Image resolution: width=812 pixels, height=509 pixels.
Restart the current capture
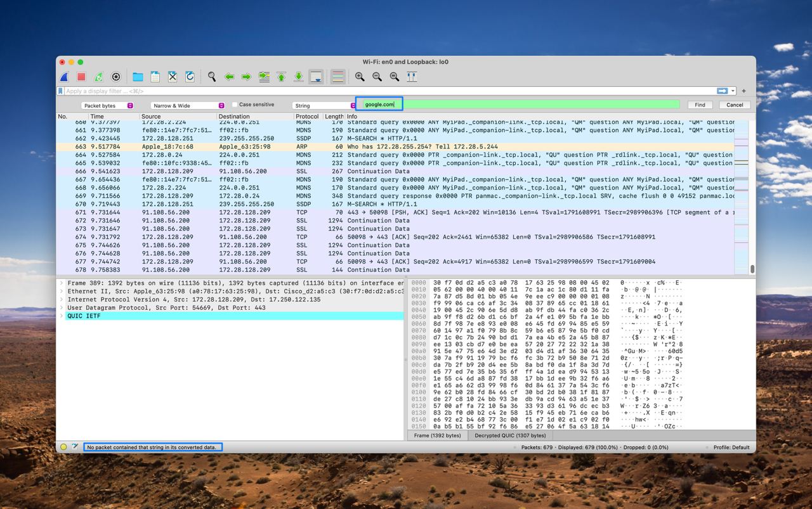[x=98, y=77]
